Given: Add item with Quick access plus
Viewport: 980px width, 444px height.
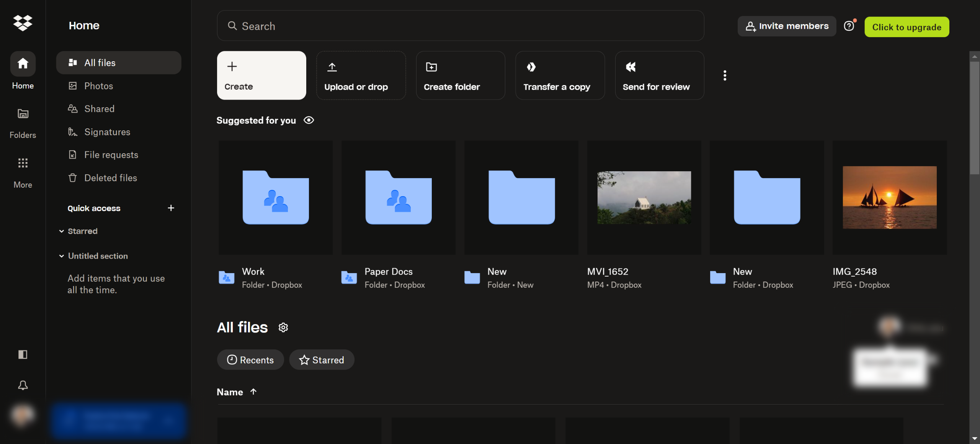Looking at the screenshot, I should point(171,208).
